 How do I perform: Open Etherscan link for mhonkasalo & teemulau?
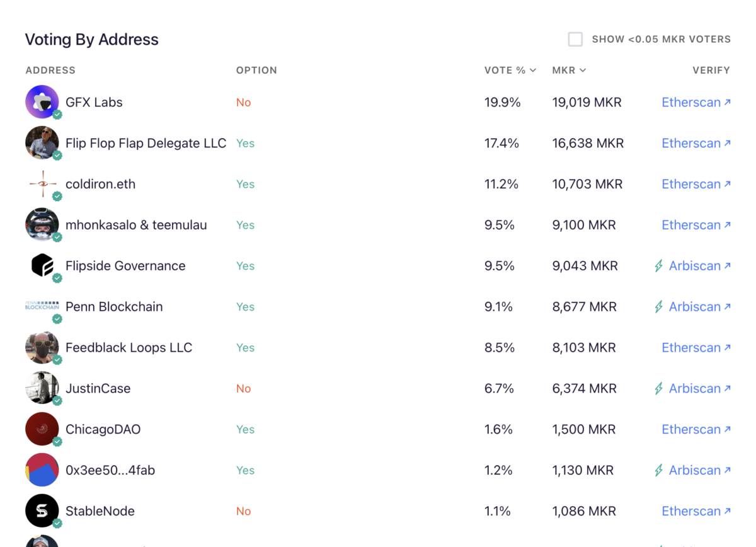696,225
